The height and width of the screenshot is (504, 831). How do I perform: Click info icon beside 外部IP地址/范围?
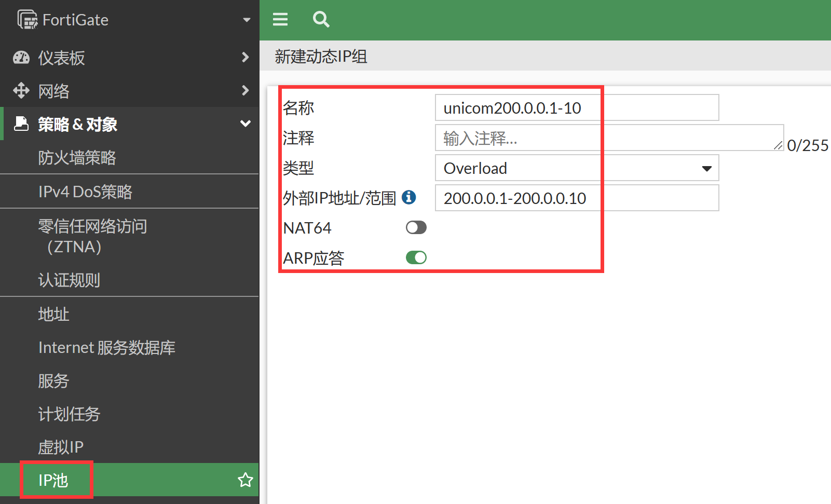[409, 197]
